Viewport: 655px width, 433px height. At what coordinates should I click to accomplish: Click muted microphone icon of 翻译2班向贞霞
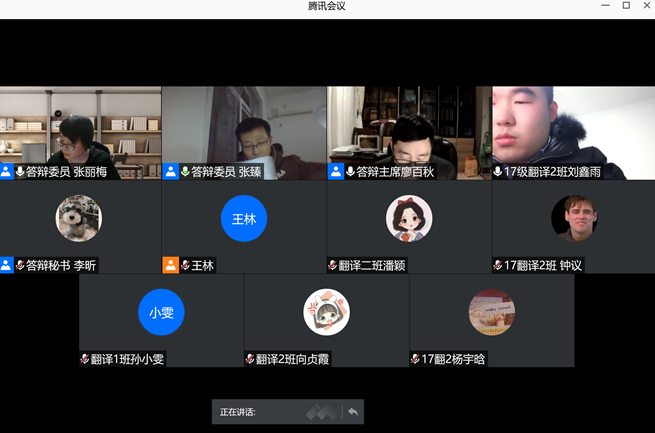point(250,359)
